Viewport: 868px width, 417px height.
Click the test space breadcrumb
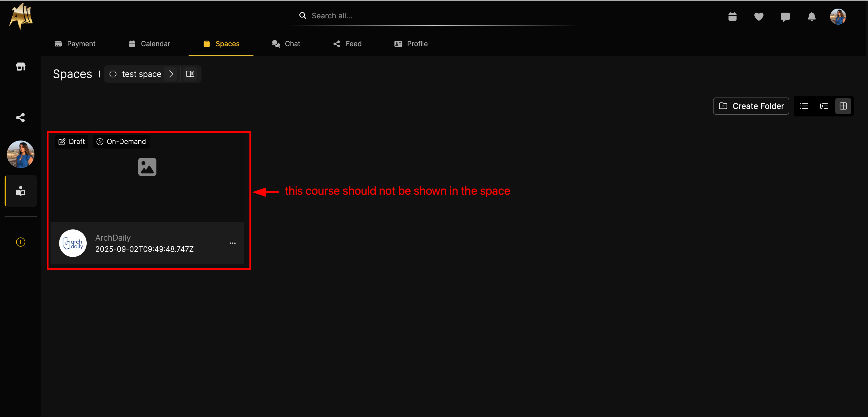tap(142, 74)
